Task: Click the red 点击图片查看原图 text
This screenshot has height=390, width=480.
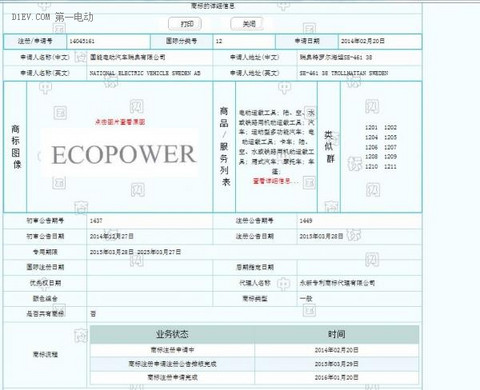Action: pyautogui.click(x=120, y=122)
